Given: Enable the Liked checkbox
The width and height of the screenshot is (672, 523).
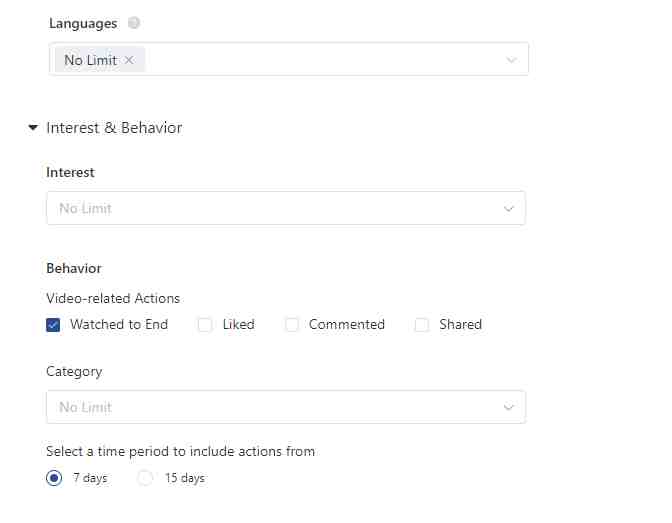Looking at the screenshot, I should 204,325.
